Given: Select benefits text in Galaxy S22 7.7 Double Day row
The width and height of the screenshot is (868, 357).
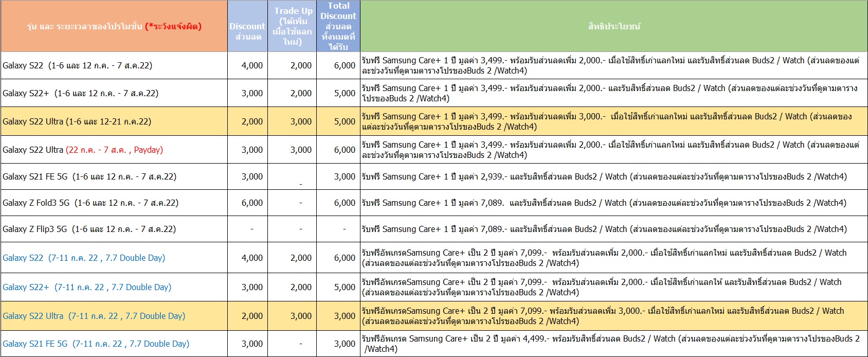Looking at the screenshot, I should point(604,258).
